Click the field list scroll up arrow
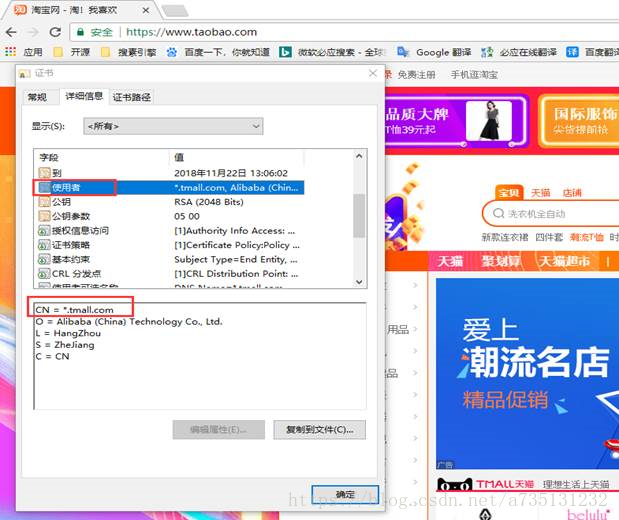This screenshot has height=520, width=619. coord(359,156)
